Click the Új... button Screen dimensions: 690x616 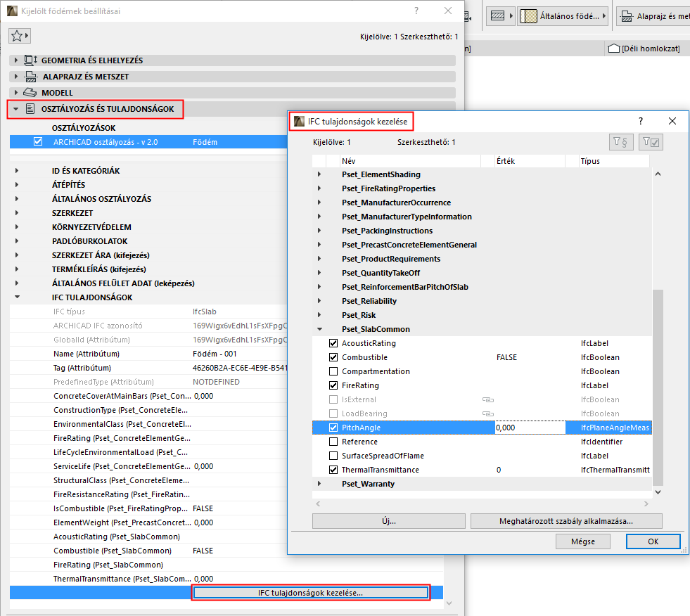[388, 521]
